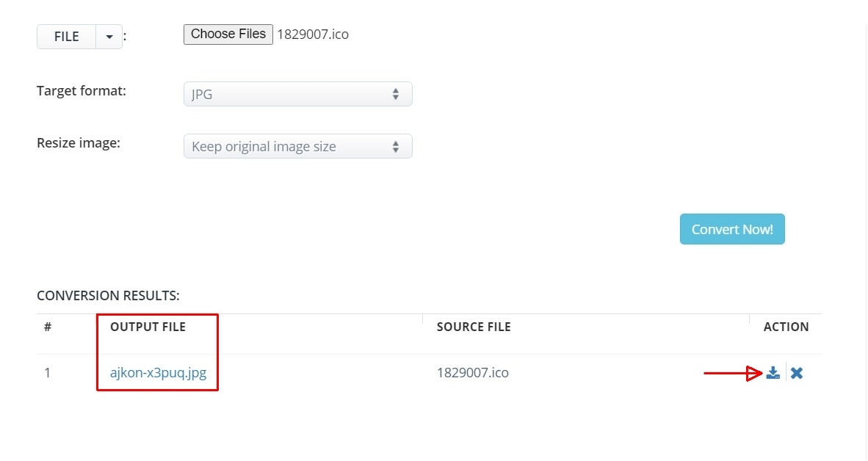Screen dimensions: 868x461
Task: Click the Target format label
Action: click(82, 91)
